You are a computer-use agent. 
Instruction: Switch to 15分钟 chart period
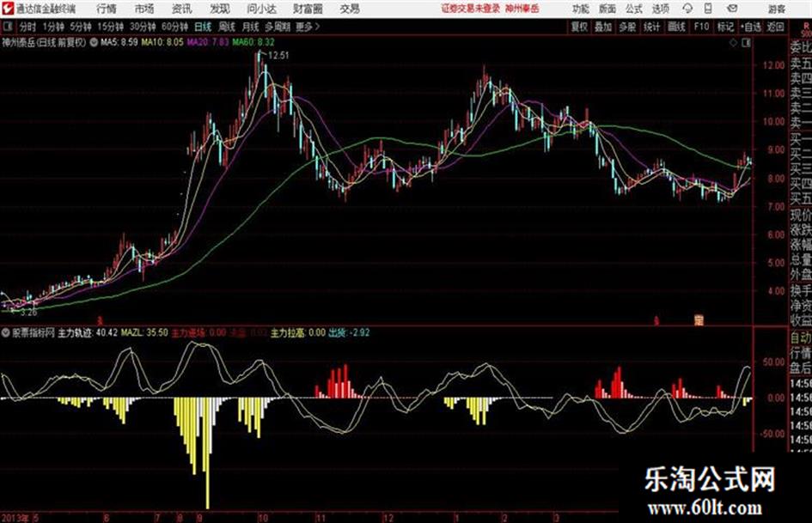tap(110, 27)
